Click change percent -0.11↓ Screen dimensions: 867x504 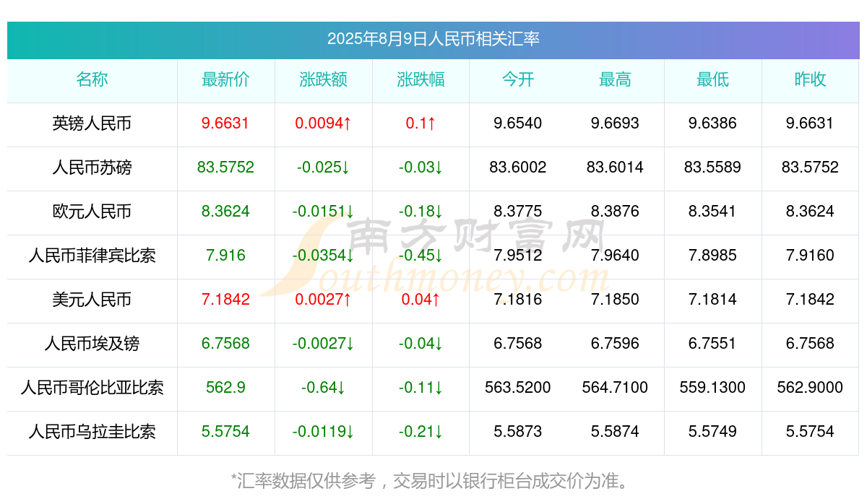point(420,388)
